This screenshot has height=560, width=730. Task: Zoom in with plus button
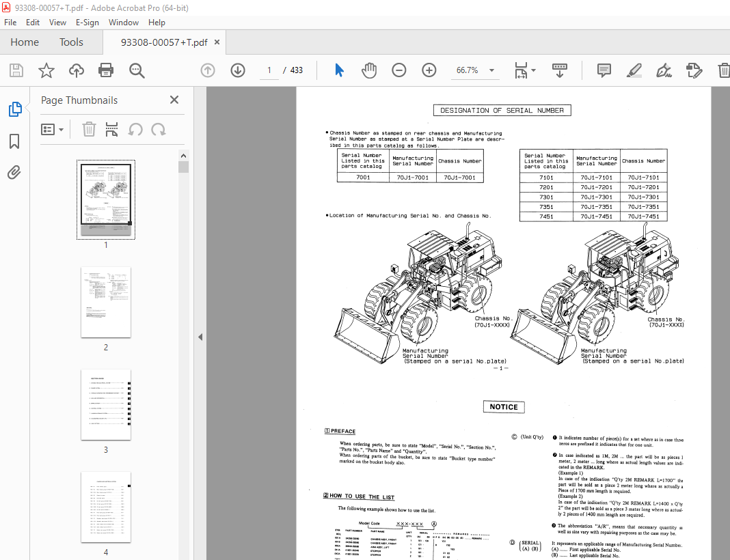click(x=429, y=70)
